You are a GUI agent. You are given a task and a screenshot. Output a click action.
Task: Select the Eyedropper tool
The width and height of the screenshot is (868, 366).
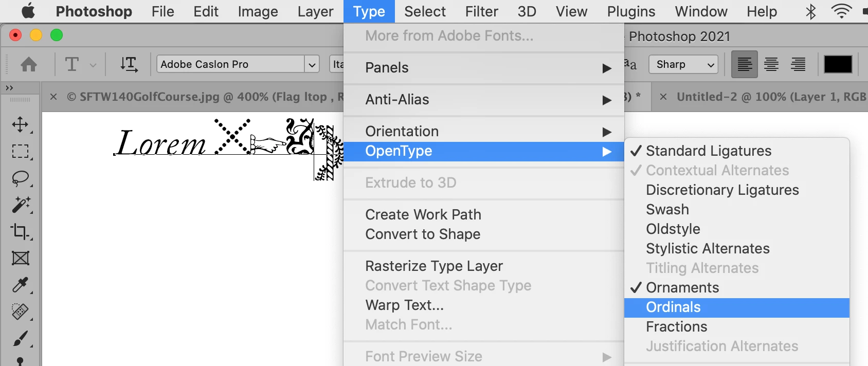tap(20, 285)
